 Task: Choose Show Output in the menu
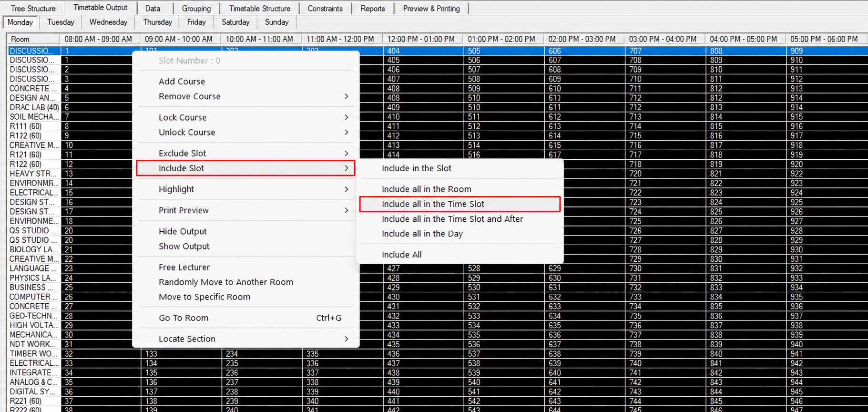pos(245,246)
